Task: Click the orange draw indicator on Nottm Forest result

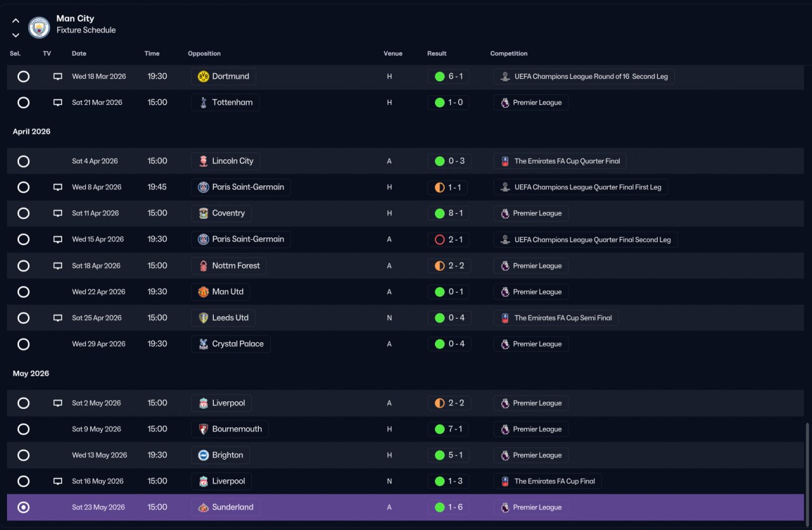Action: (440, 266)
